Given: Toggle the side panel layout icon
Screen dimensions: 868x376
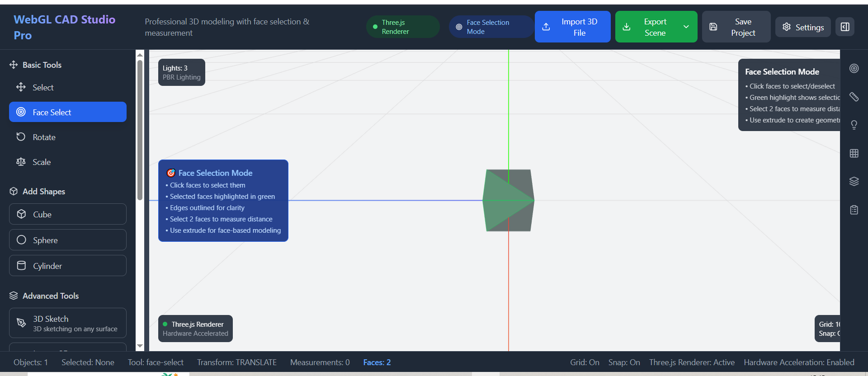Looking at the screenshot, I should 845,27.
